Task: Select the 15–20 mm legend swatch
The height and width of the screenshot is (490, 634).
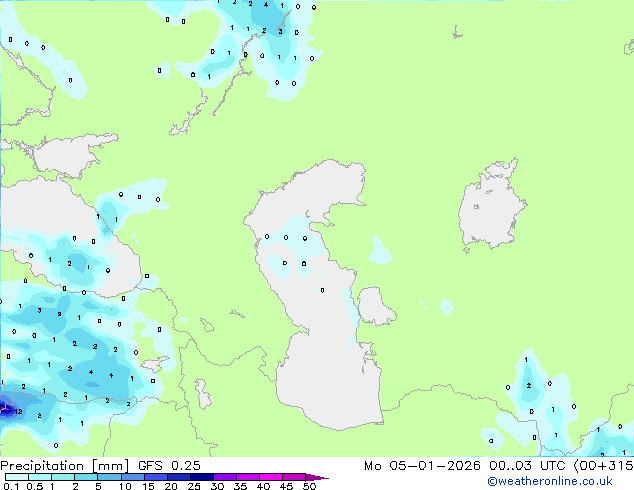Action: pos(155,477)
